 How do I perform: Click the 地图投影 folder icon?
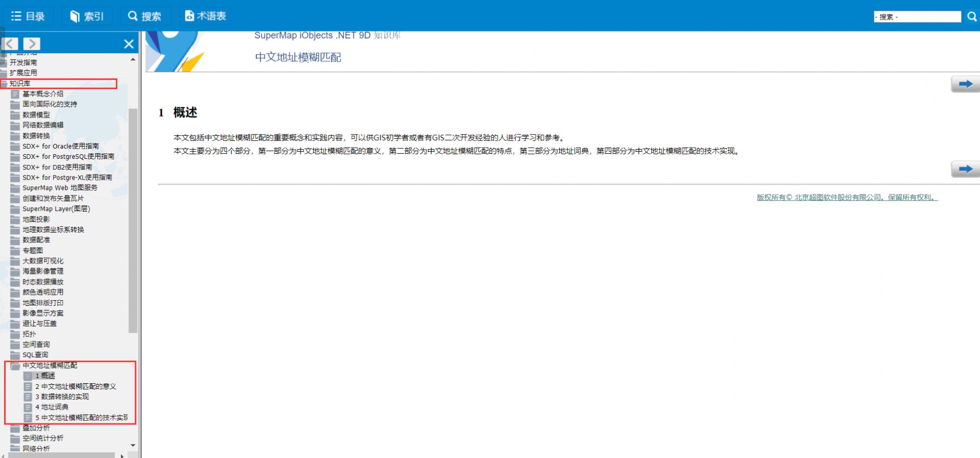(15, 219)
